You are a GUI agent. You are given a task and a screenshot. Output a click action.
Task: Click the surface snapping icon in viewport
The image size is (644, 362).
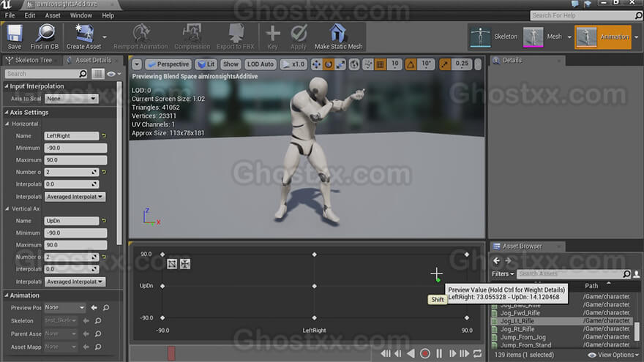pyautogui.click(x=367, y=64)
